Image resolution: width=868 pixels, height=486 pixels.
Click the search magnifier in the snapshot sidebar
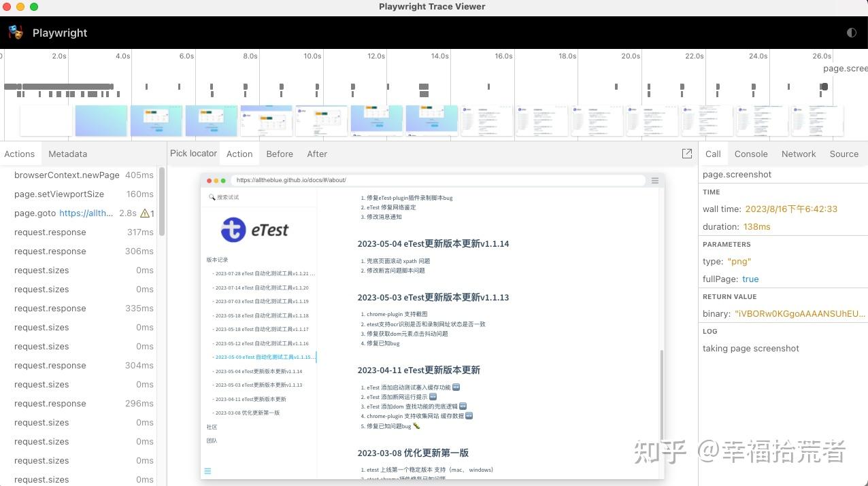212,197
